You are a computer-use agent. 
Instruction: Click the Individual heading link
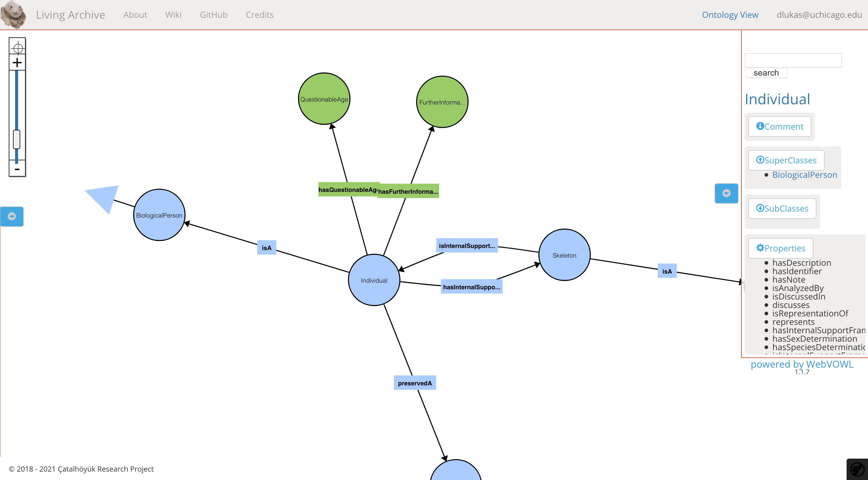(777, 99)
